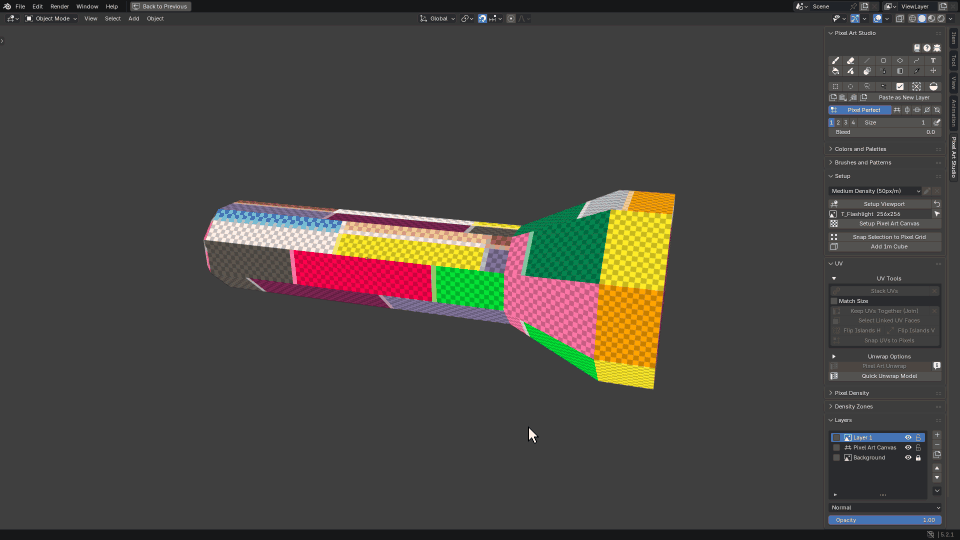
Task: Click the help question mark icon
Action: tap(927, 48)
